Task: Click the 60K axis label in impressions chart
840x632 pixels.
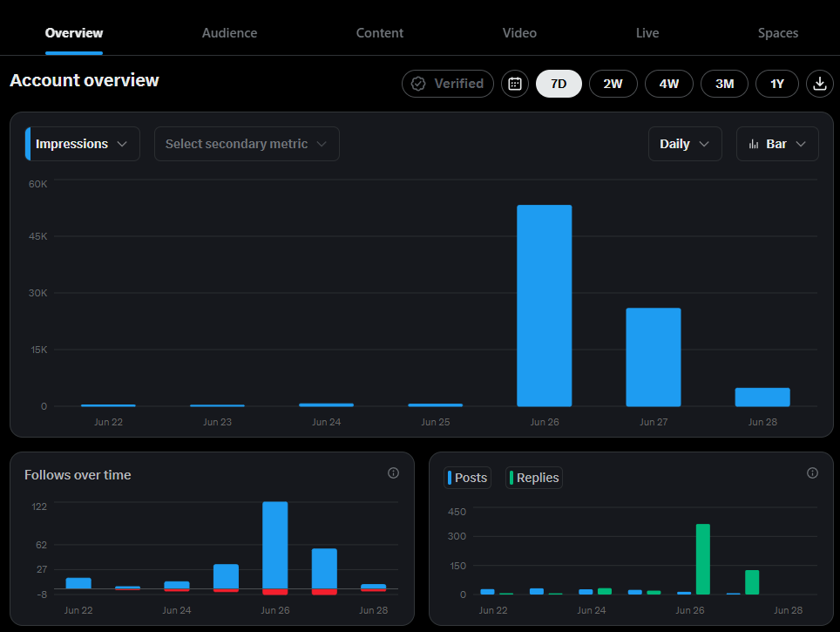Action: tap(38, 184)
